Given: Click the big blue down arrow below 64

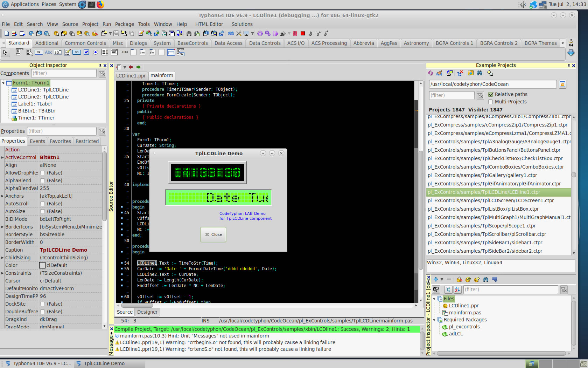Looking at the screenshot, I should [571, 53].
